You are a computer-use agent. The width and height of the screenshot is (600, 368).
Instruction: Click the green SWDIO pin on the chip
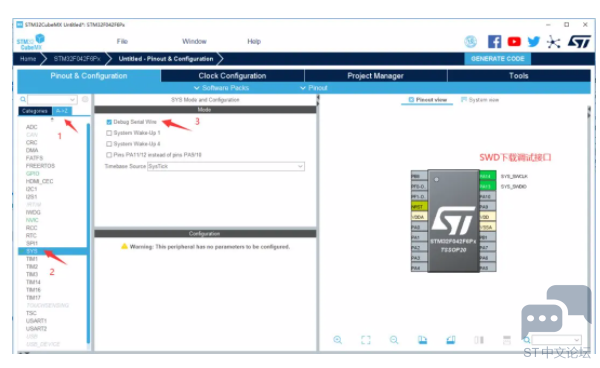tap(488, 186)
